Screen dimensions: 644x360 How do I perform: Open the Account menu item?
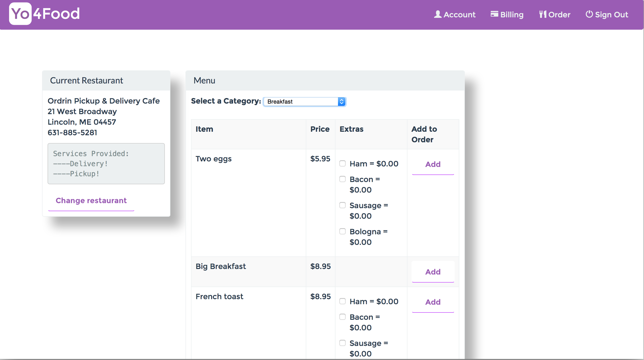coord(459,15)
